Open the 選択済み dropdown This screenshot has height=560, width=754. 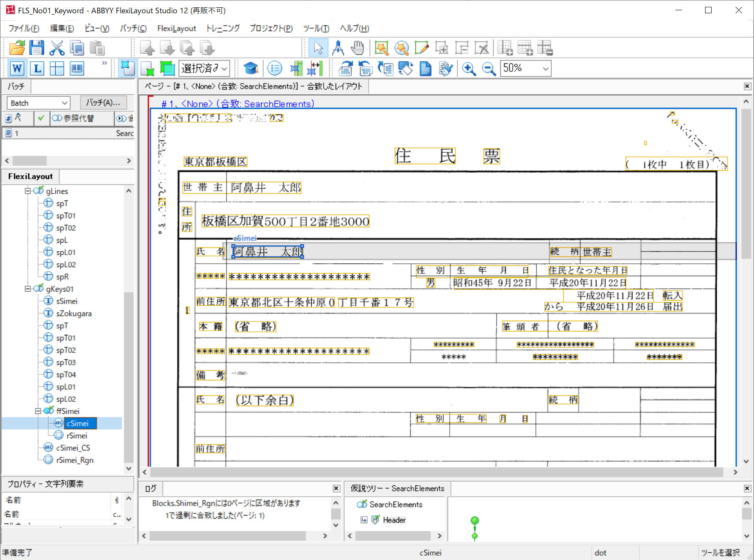click(204, 68)
